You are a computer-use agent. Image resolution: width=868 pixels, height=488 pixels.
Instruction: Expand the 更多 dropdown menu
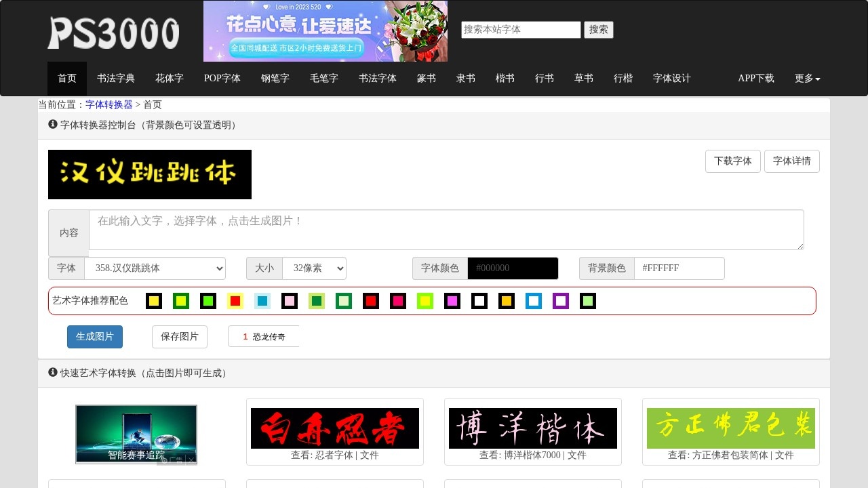808,79
